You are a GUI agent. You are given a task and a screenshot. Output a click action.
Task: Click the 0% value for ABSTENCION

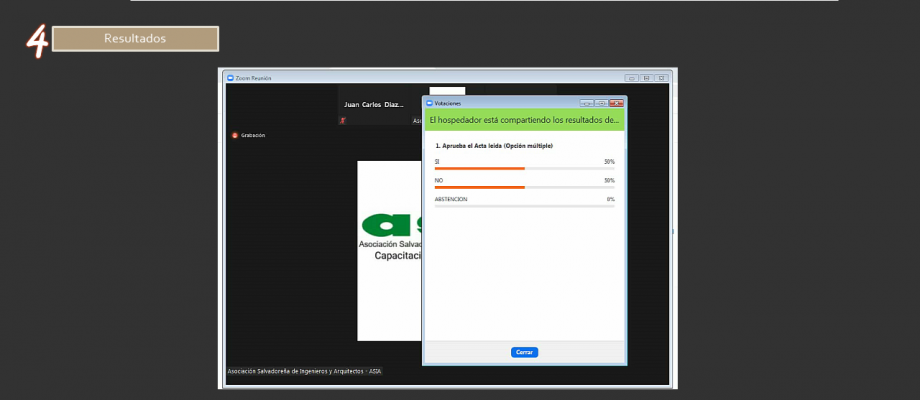(611, 199)
